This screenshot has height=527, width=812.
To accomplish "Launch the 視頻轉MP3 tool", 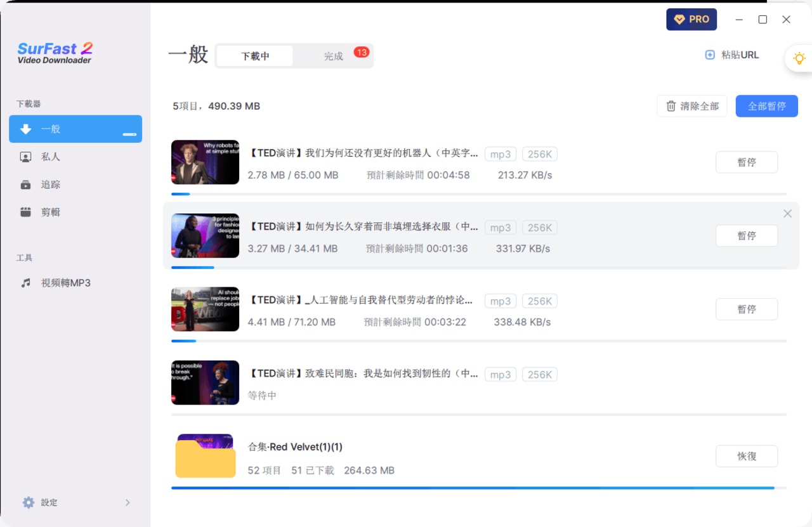I will (x=75, y=283).
